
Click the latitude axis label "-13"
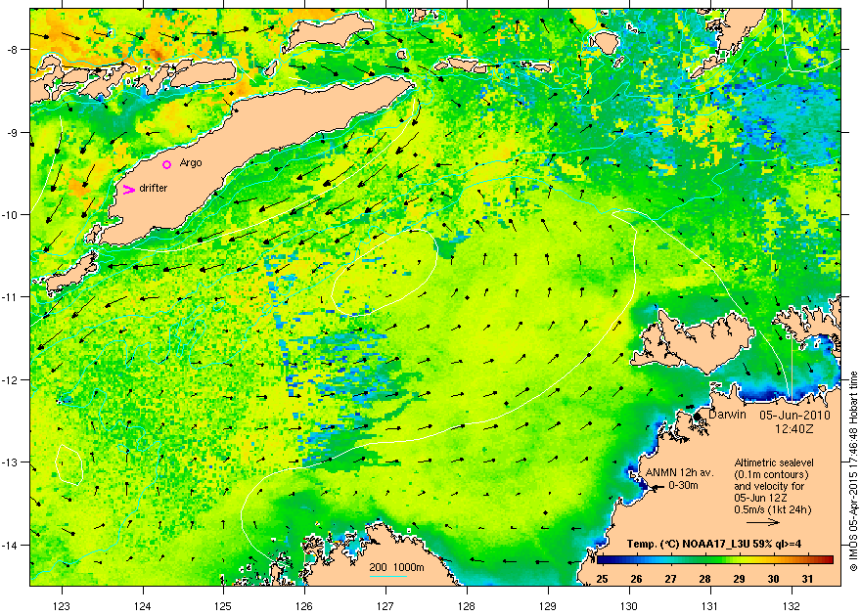[x=11, y=462]
